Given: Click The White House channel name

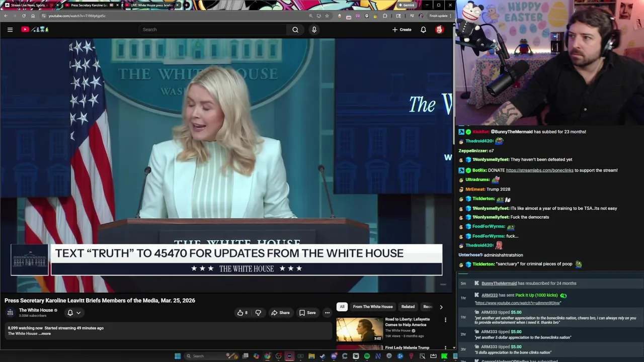Looking at the screenshot, I should click(x=36, y=310).
